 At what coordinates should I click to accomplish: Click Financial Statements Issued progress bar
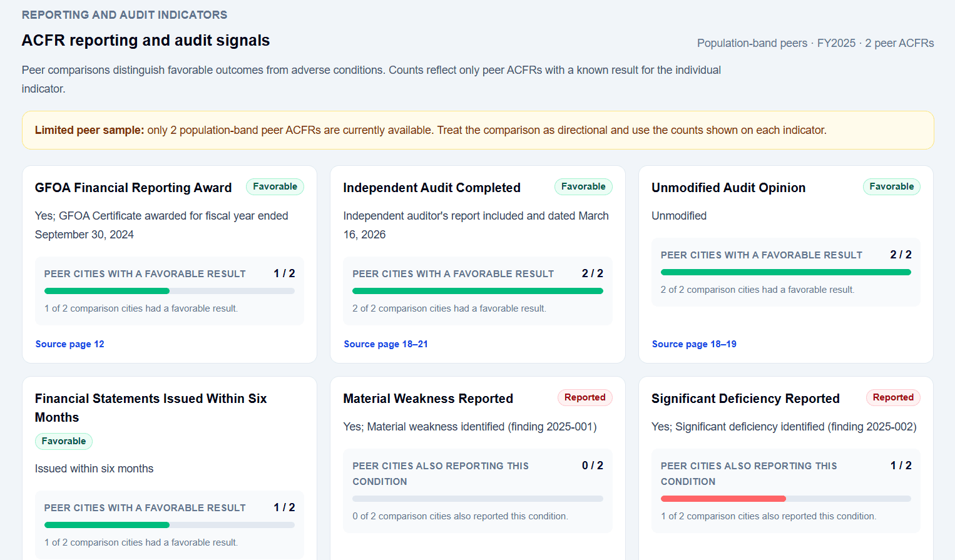click(170, 525)
